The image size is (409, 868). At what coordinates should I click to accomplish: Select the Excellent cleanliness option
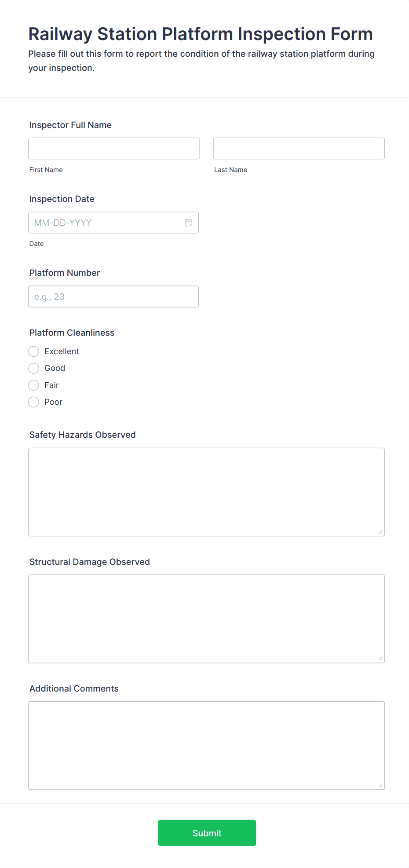34,352
